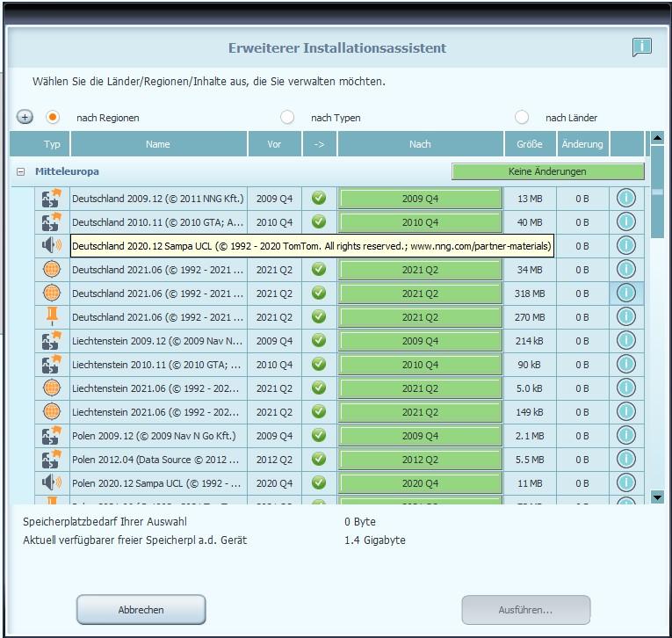Screen dimensions: 672x638
Task: Open info for Liechtenstein 2009.12 row
Action: (625, 341)
